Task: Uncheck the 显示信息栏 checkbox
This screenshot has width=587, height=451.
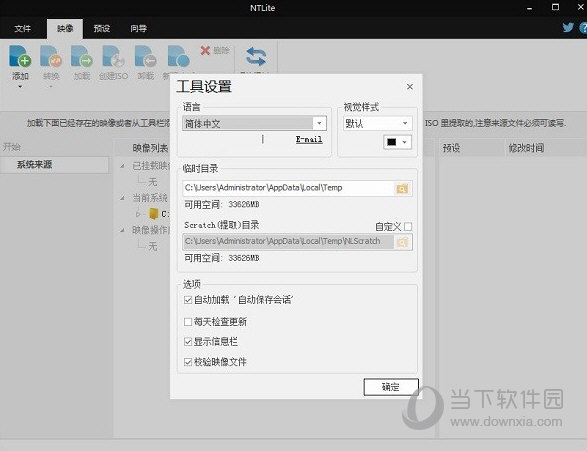Action: click(188, 341)
